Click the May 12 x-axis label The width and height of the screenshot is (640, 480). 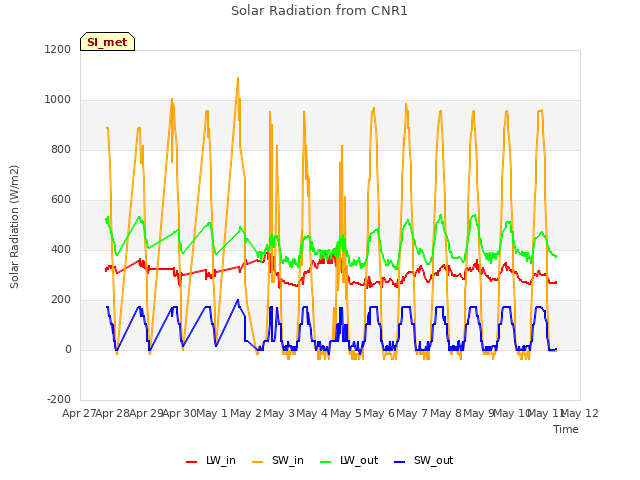[581, 413]
